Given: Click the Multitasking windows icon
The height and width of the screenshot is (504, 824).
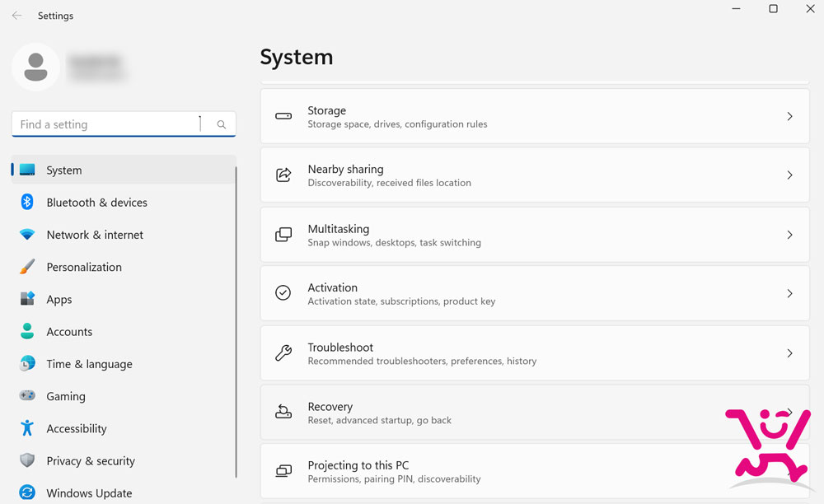Looking at the screenshot, I should coord(283,235).
